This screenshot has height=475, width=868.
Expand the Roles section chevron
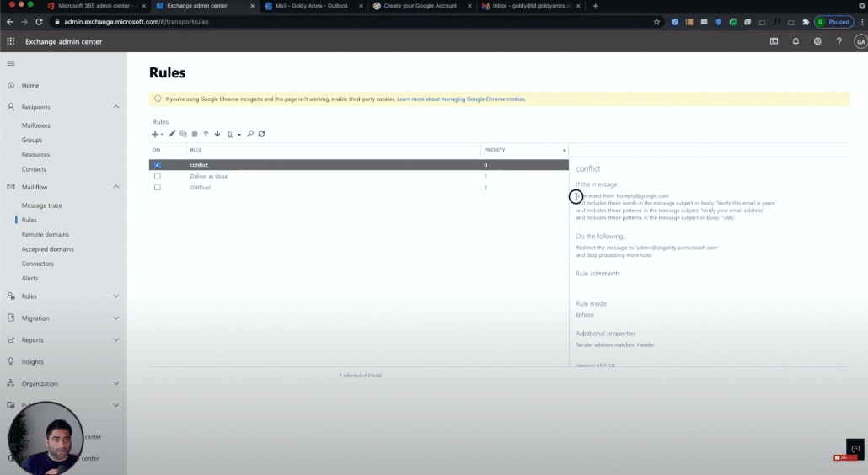coord(116,296)
